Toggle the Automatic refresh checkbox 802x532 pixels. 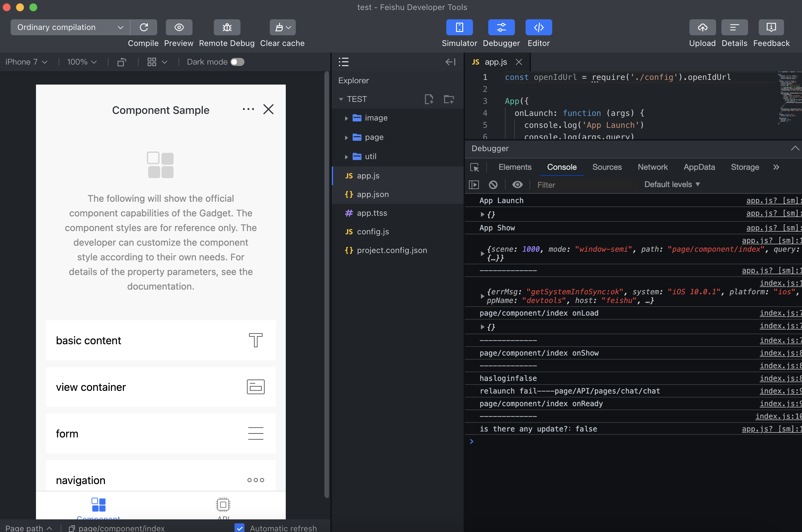point(239,528)
